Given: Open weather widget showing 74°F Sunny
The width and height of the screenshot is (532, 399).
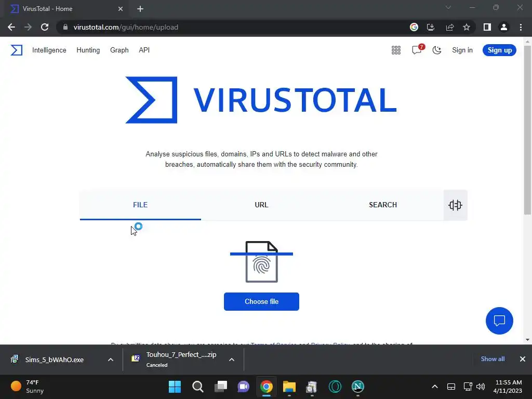Looking at the screenshot, I should [x=28, y=387].
